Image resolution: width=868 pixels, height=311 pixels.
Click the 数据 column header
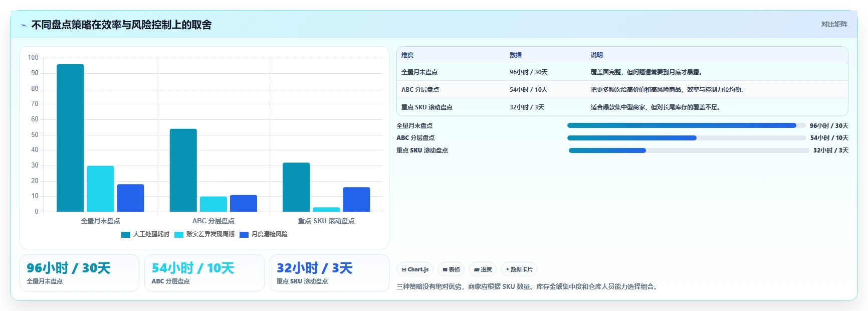click(516, 55)
